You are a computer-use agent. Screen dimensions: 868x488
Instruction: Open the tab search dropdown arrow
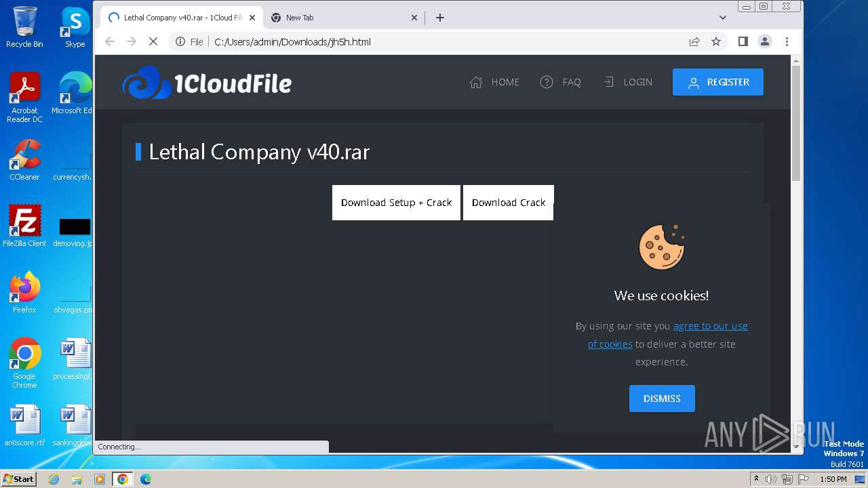723,18
